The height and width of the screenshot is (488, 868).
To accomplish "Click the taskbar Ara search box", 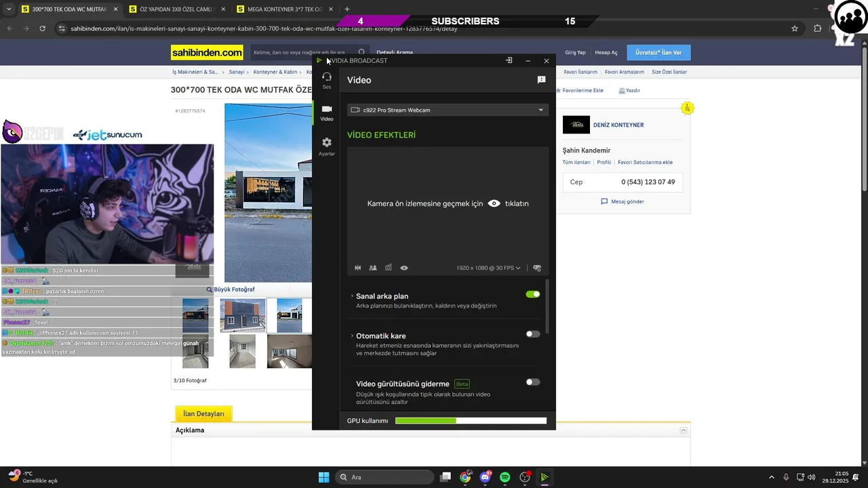I will point(384,477).
